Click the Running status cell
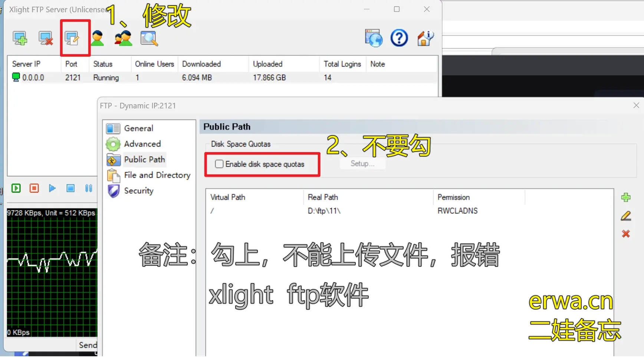 pyautogui.click(x=106, y=78)
